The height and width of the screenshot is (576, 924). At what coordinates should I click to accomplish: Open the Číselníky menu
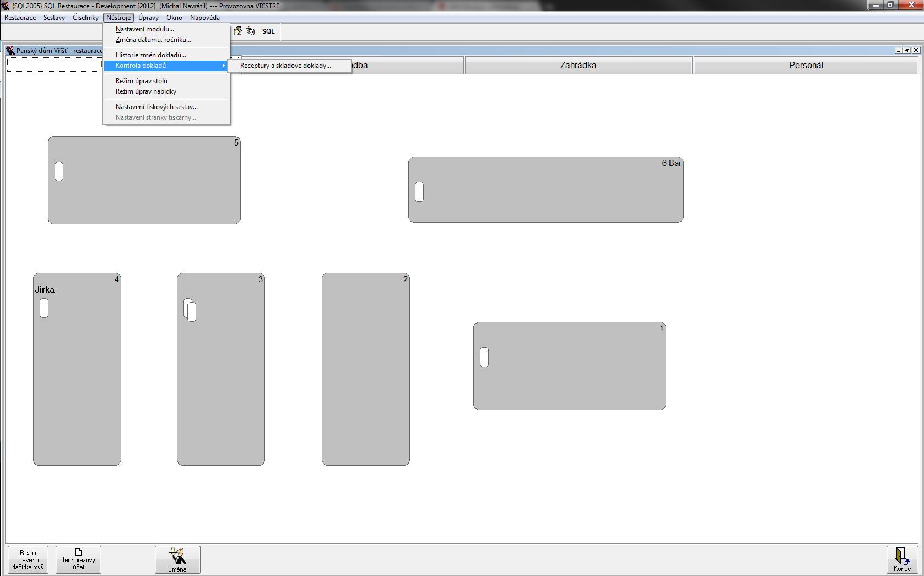pyautogui.click(x=85, y=18)
